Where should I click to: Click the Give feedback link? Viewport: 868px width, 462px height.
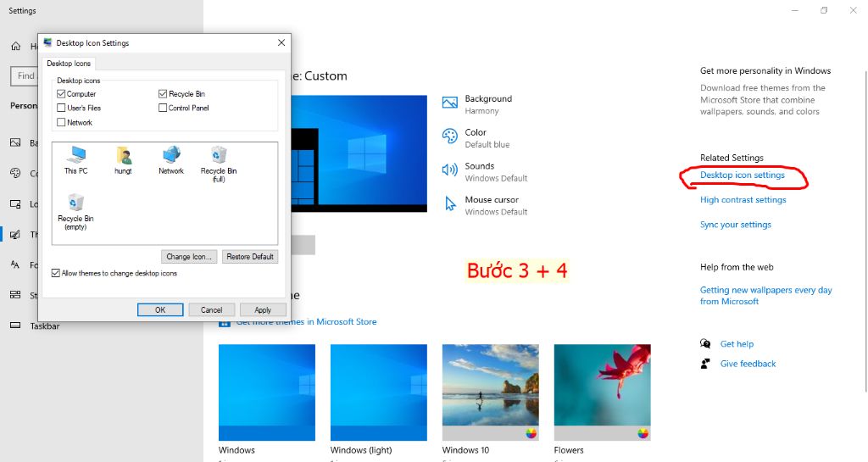[x=748, y=364]
